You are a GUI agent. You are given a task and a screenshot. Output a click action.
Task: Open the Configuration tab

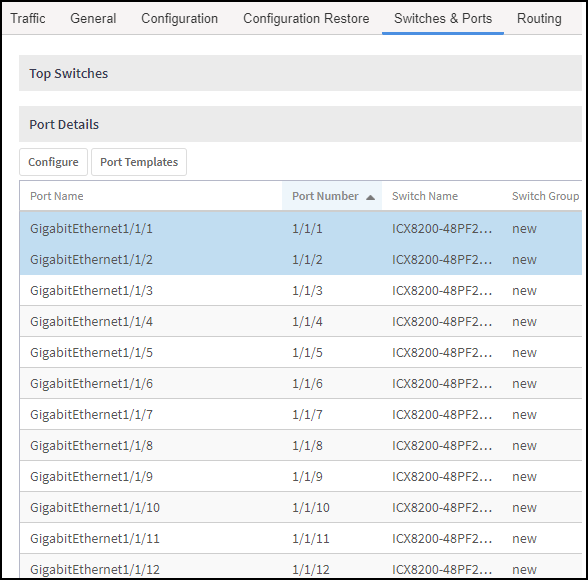click(x=179, y=18)
